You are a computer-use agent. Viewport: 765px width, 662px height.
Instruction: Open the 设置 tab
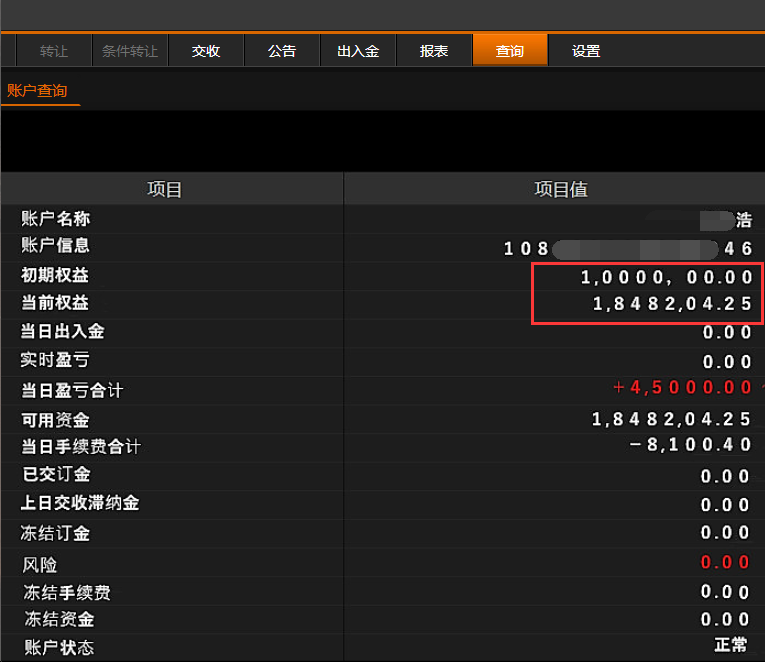pyautogui.click(x=586, y=51)
